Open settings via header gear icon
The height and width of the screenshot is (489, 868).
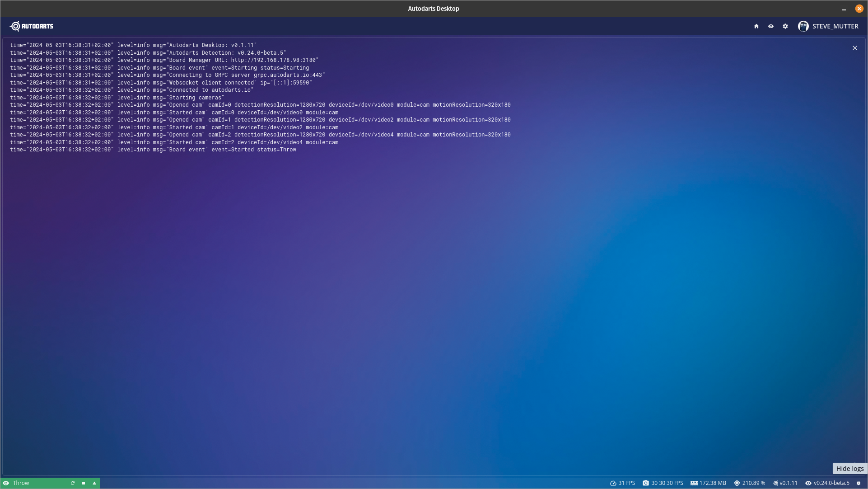785,26
